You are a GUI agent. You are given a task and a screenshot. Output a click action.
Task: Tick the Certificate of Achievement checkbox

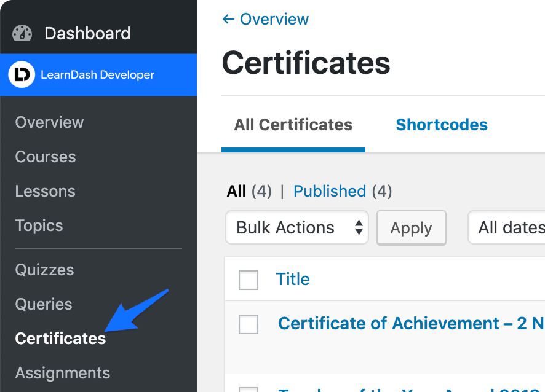[249, 324]
